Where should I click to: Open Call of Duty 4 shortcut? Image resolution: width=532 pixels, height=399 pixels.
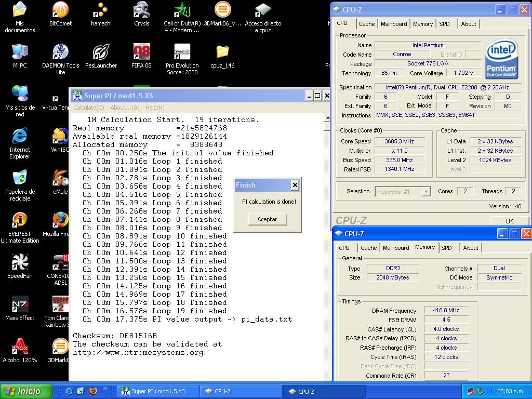[182, 17]
